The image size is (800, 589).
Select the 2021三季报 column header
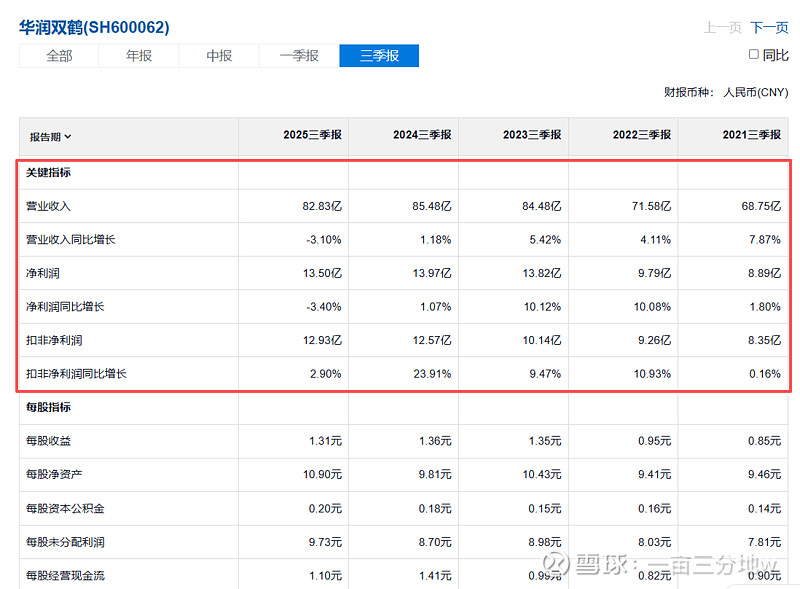coord(751,135)
